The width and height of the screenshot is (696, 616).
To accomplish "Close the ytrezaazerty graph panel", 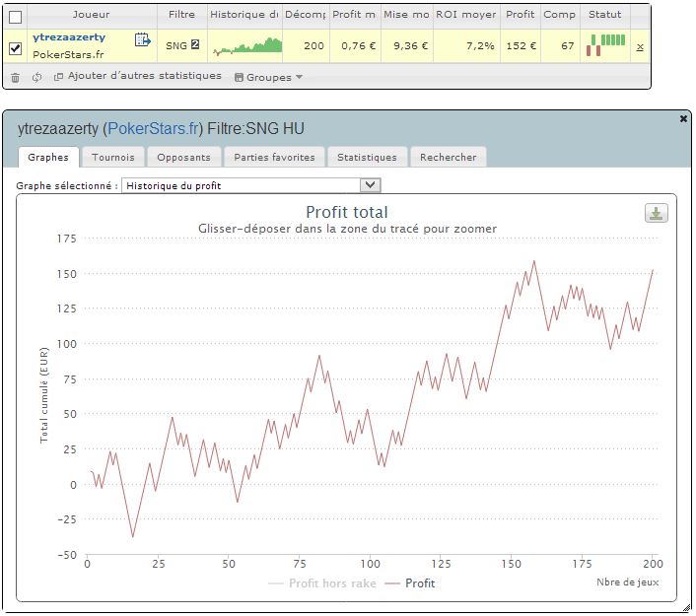I will point(683,118).
